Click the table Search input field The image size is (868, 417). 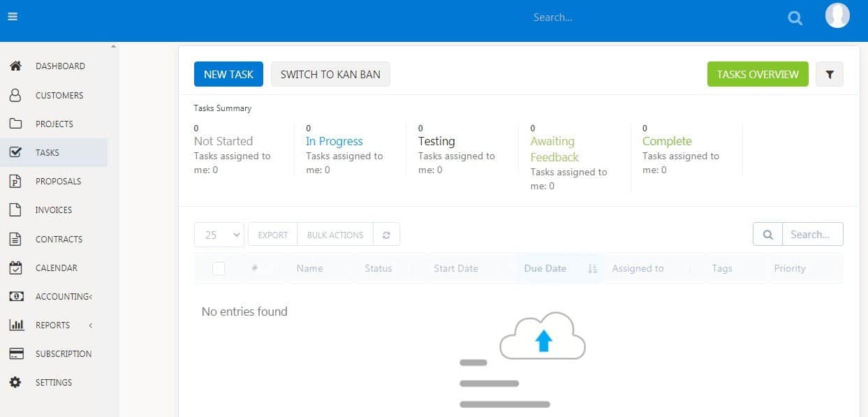coord(812,235)
